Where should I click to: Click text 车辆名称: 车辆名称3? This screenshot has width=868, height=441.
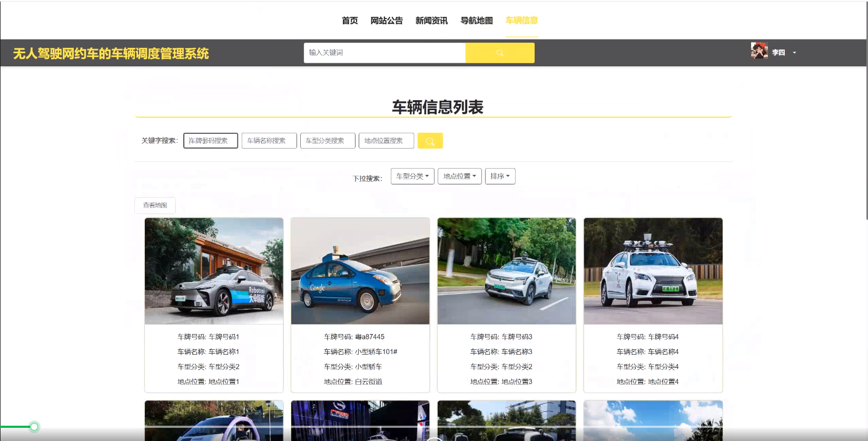click(x=501, y=352)
